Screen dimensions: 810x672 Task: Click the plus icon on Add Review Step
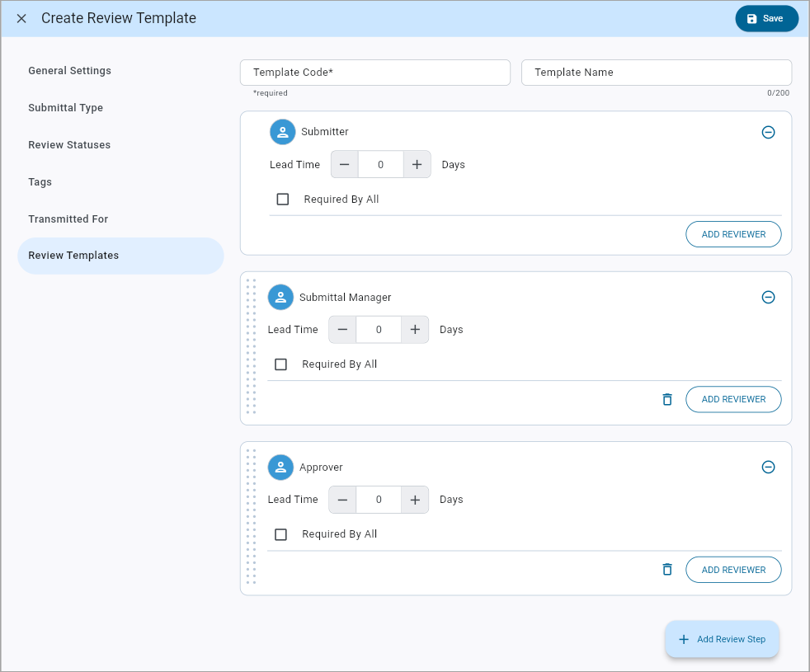(683, 639)
